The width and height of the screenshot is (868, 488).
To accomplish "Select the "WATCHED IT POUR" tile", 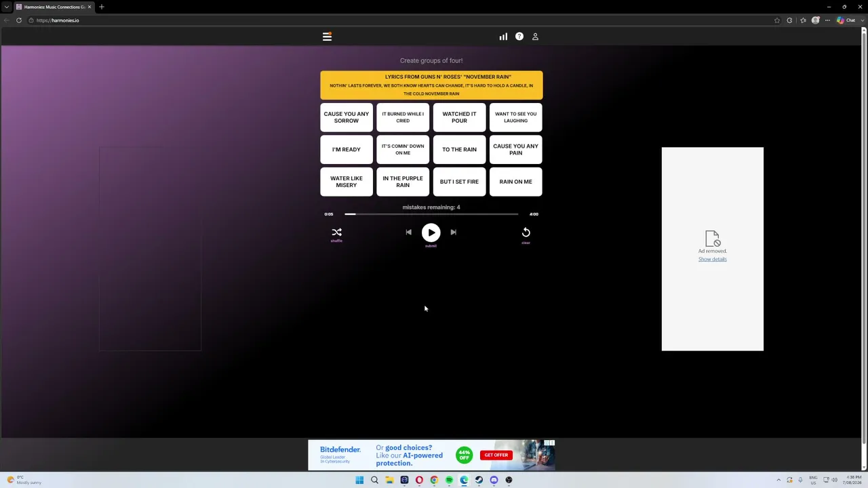I will click(459, 117).
